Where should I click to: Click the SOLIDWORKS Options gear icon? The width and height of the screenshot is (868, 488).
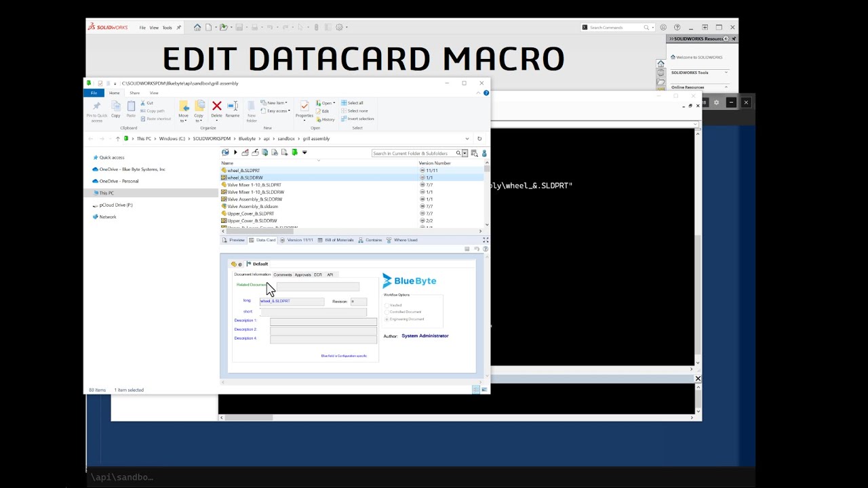coord(339,28)
